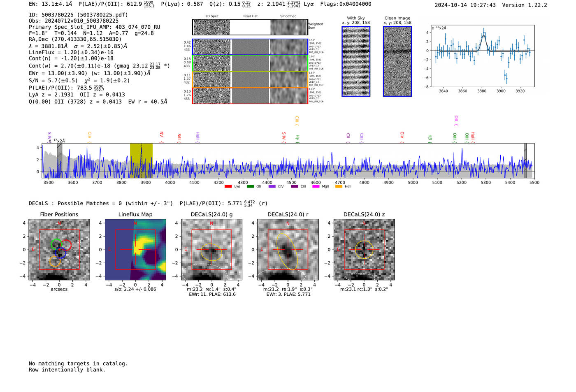Click the green Hβ line marker label
This screenshot has width=576, height=392.
pyautogui.click(x=430, y=139)
